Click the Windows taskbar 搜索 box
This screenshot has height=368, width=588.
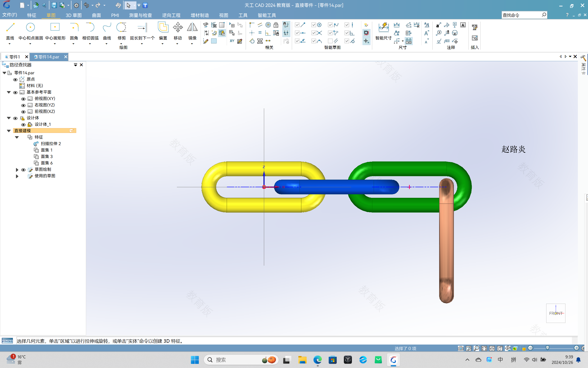[241, 360]
